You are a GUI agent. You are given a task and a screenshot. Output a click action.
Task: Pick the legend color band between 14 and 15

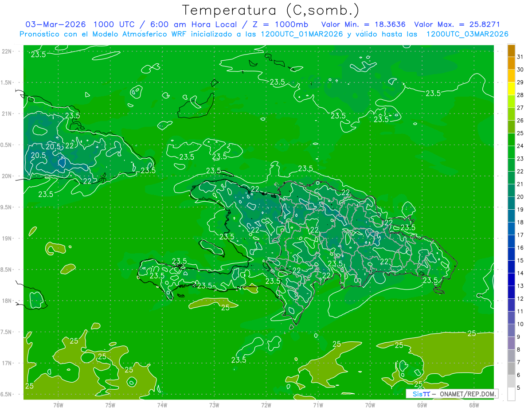(x=511, y=266)
